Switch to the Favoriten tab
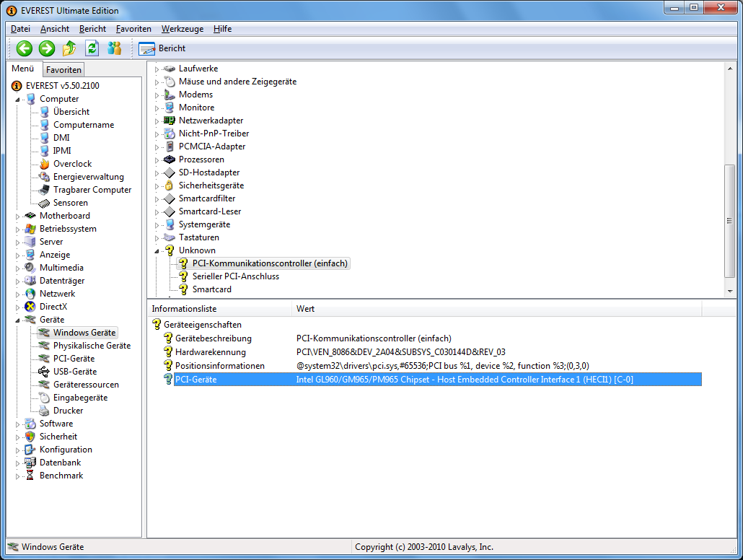Viewport: 743px width, 560px height. [x=63, y=70]
